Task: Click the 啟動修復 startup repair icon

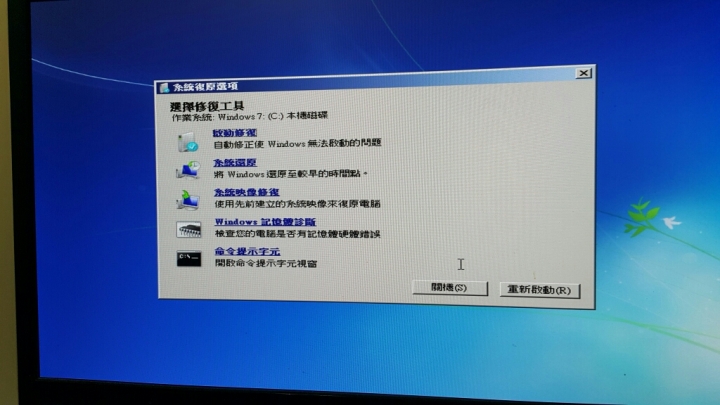Action: click(188, 141)
